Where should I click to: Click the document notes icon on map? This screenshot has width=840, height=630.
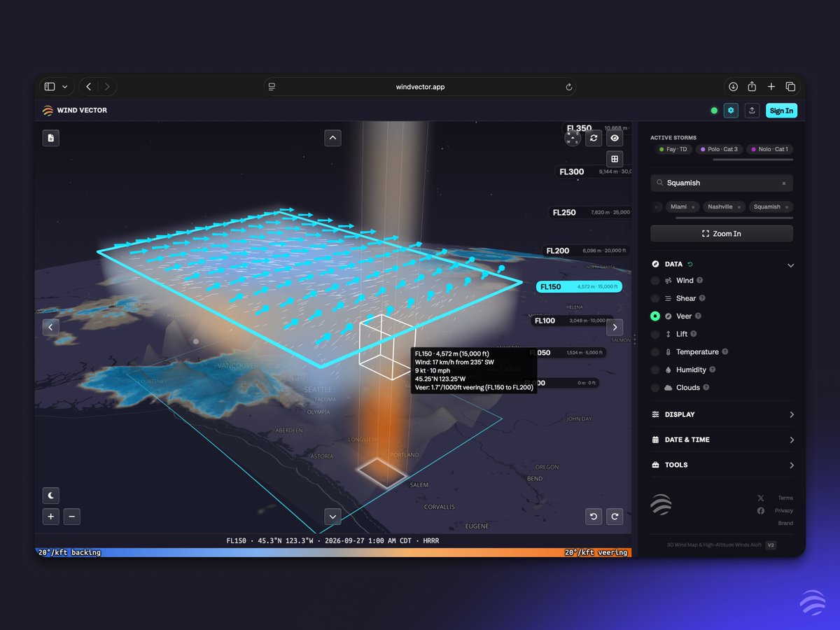pyautogui.click(x=51, y=138)
